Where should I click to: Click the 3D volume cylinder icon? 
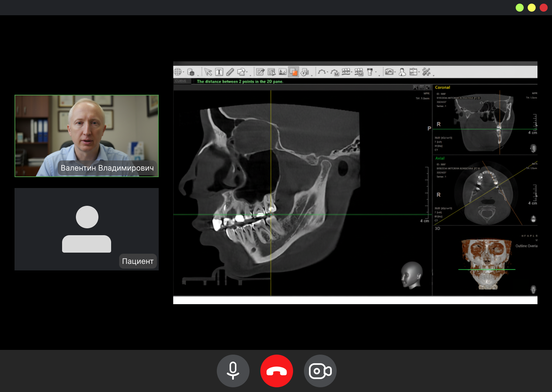click(x=191, y=72)
